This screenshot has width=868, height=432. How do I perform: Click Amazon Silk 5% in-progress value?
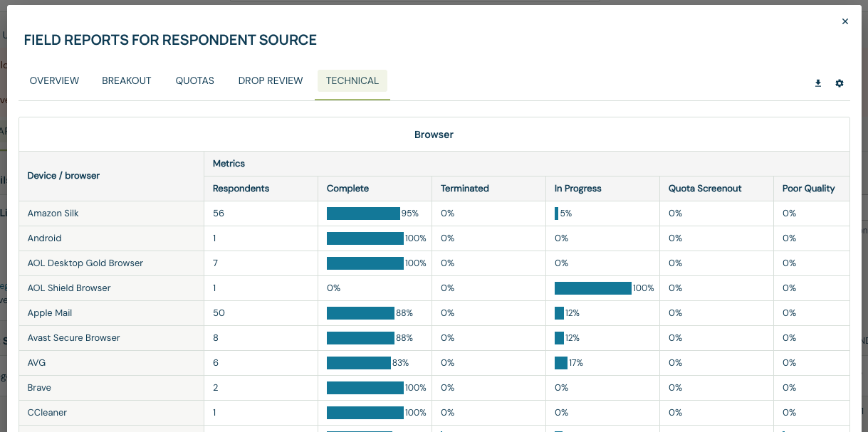click(566, 214)
